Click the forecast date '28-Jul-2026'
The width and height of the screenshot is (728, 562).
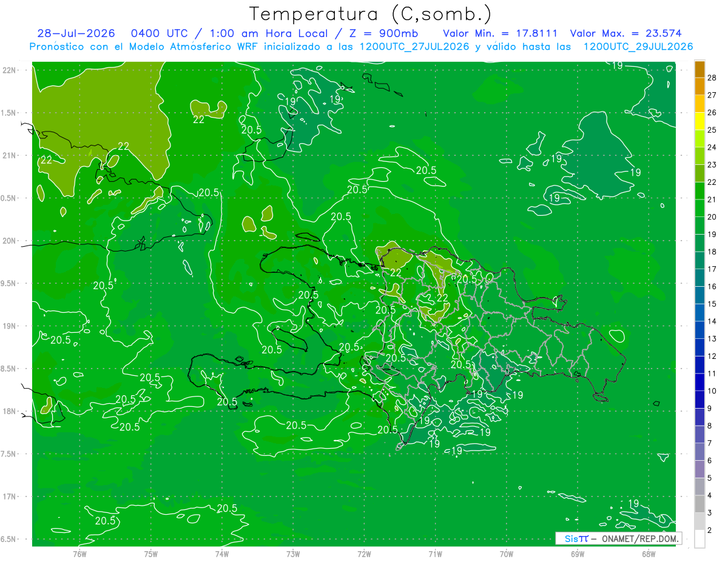[76, 33]
